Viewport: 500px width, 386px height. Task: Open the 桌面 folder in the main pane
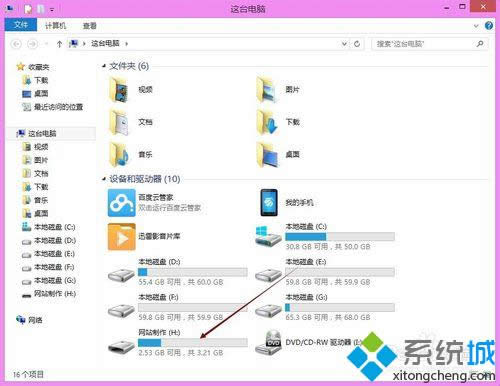pyautogui.click(x=278, y=154)
